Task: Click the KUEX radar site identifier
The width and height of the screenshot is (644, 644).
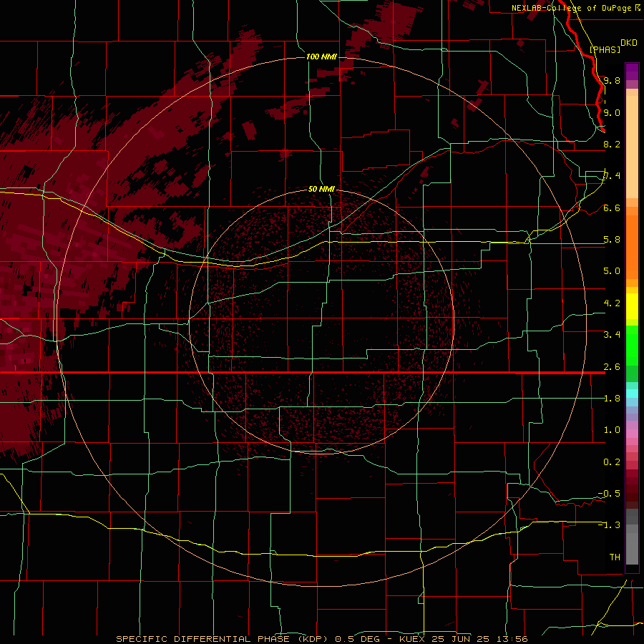Action: pyautogui.click(x=412, y=639)
